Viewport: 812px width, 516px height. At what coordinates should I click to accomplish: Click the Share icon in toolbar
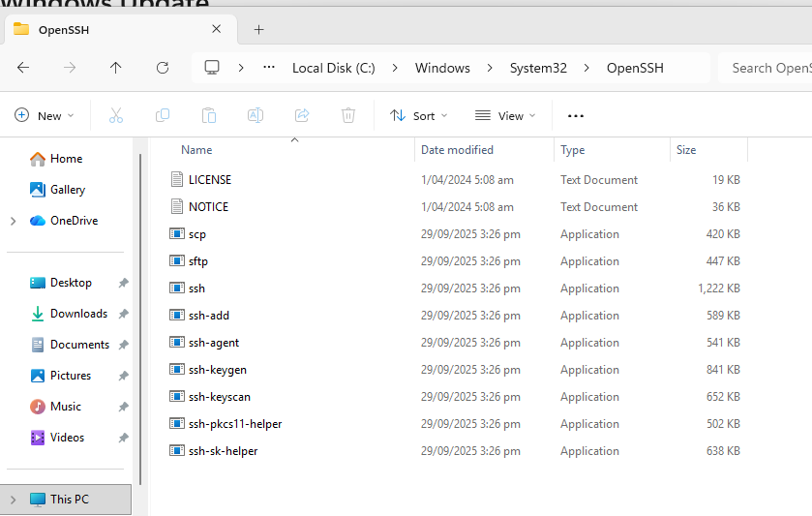coord(302,116)
